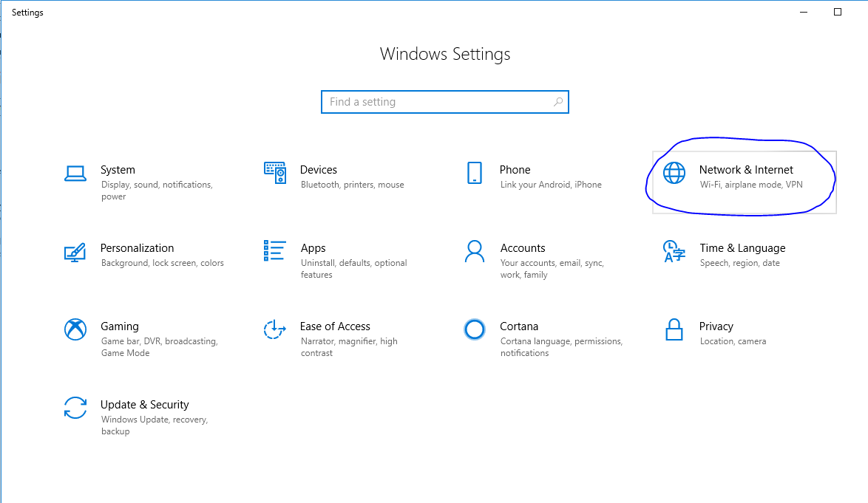Open the Ease of Access title
Image resolution: width=868 pixels, height=503 pixels.
pyautogui.click(x=335, y=326)
